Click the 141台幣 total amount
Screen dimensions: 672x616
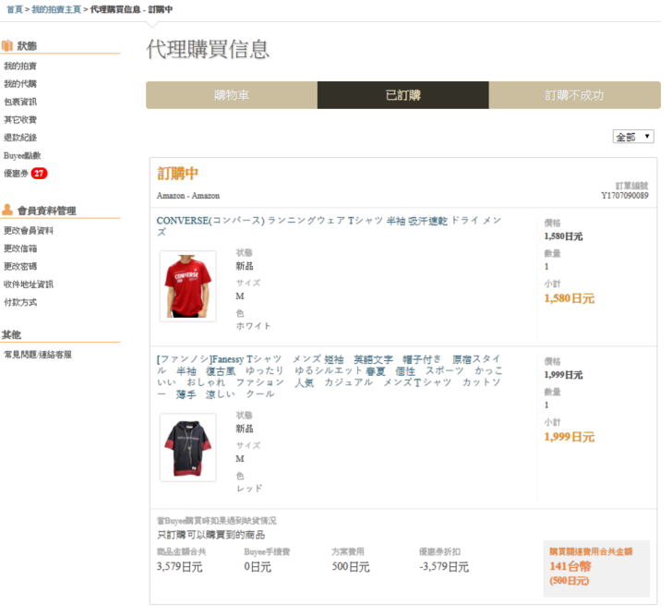click(x=570, y=566)
